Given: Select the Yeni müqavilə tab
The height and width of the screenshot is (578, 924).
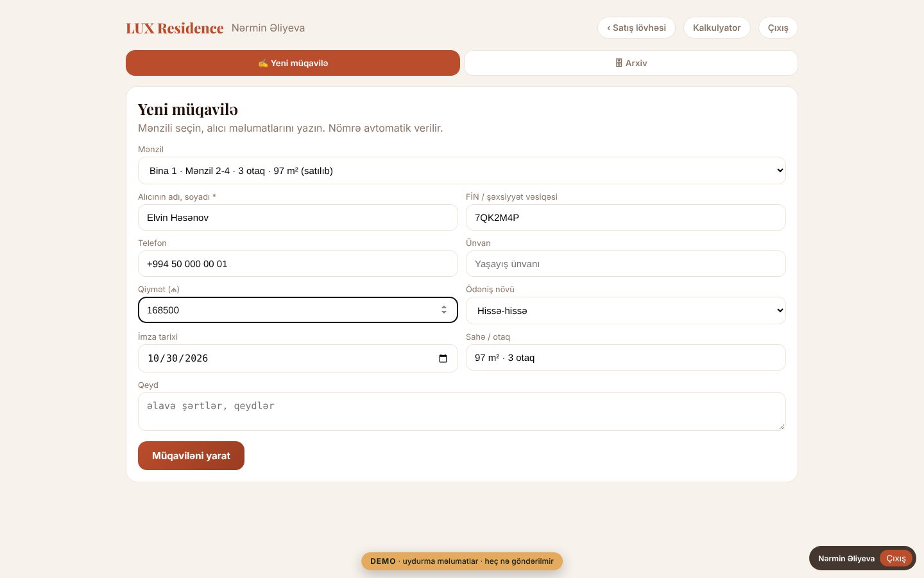Looking at the screenshot, I should (293, 63).
